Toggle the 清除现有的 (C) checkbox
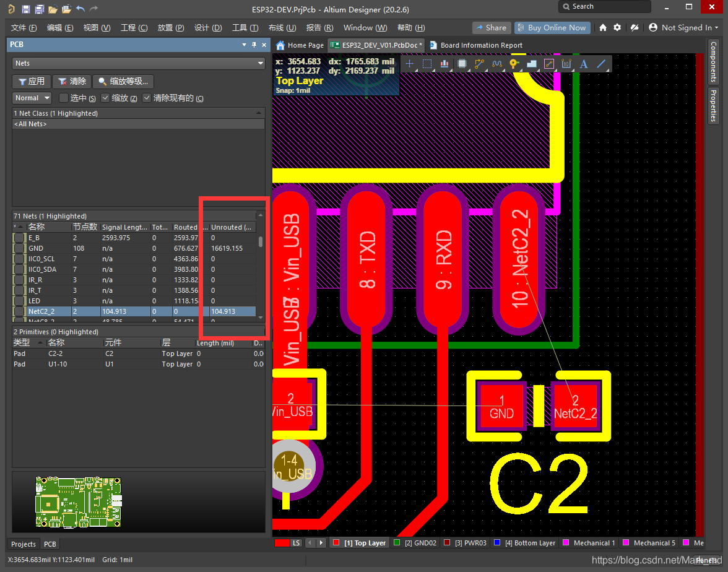The image size is (728, 572). [x=147, y=98]
